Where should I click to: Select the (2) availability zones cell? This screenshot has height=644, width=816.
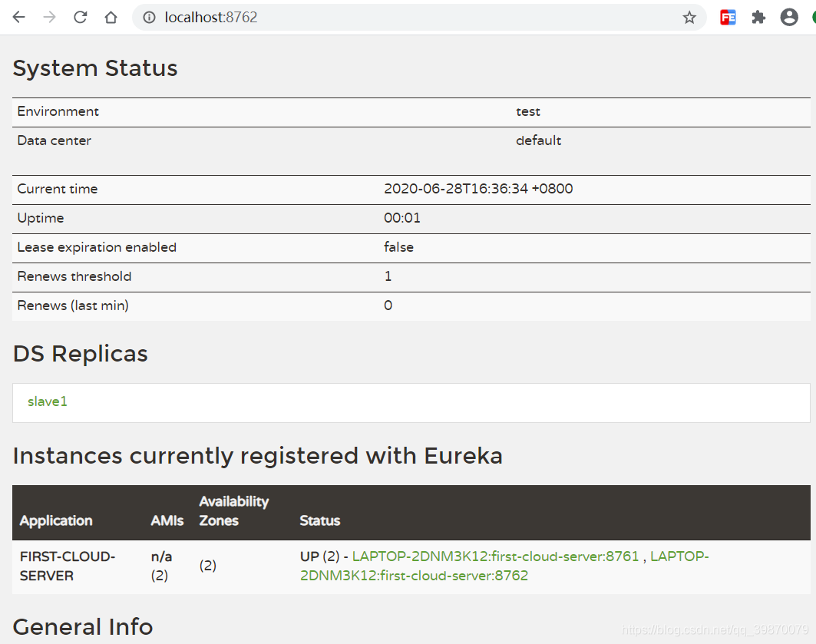pyautogui.click(x=207, y=566)
